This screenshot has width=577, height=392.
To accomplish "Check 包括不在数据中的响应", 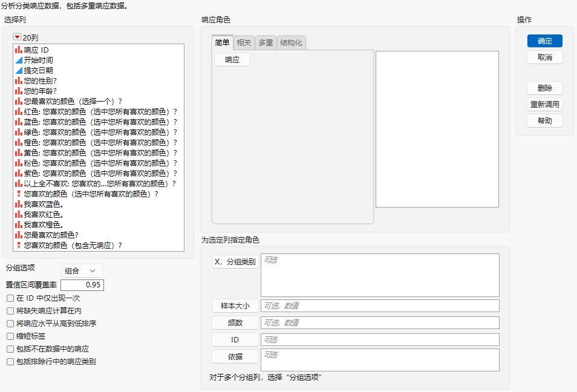I will (x=10, y=349).
